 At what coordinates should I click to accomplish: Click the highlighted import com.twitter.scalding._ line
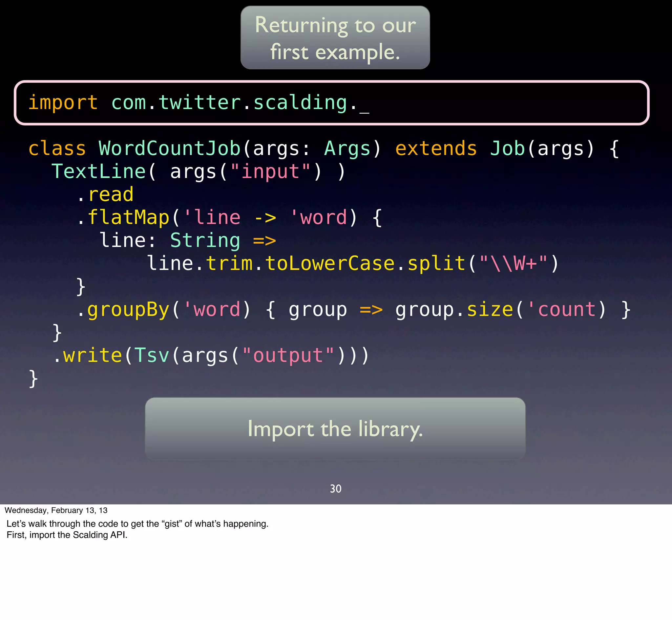[x=331, y=103]
